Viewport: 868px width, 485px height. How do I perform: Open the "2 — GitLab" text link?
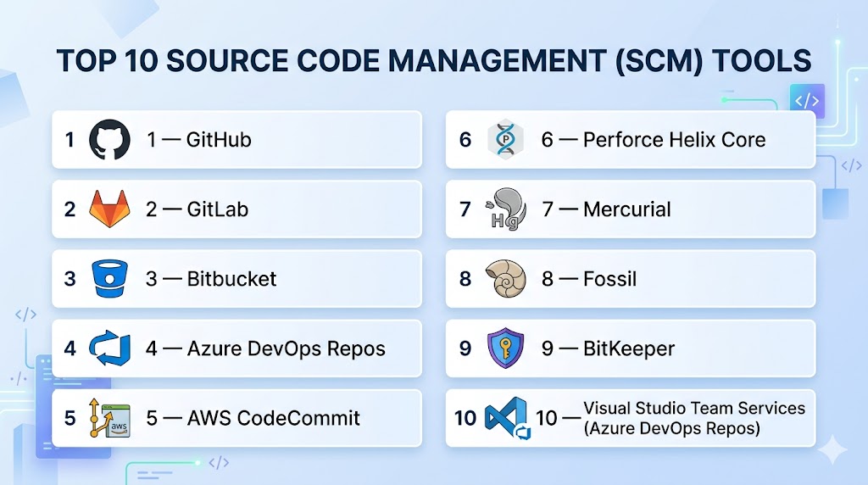coord(197,209)
